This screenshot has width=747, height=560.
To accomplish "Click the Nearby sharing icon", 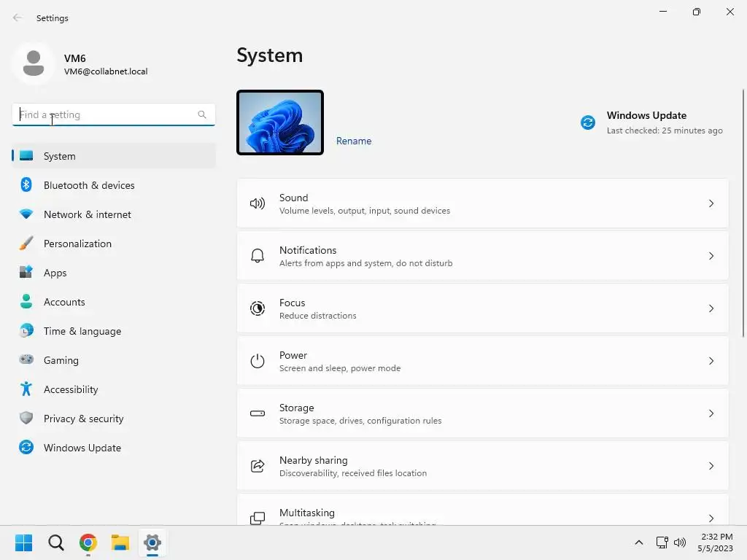I will pyautogui.click(x=258, y=466).
